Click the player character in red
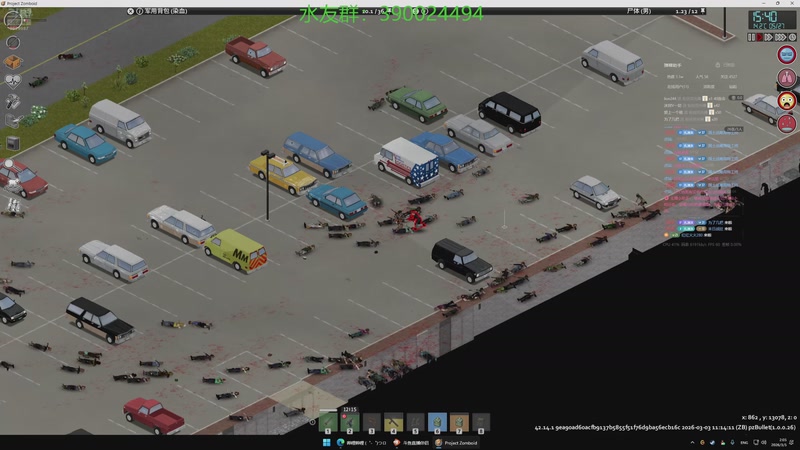Image resolution: width=800 pixels, height=450 pixels. pyautogui.click(x=416, y=218)
